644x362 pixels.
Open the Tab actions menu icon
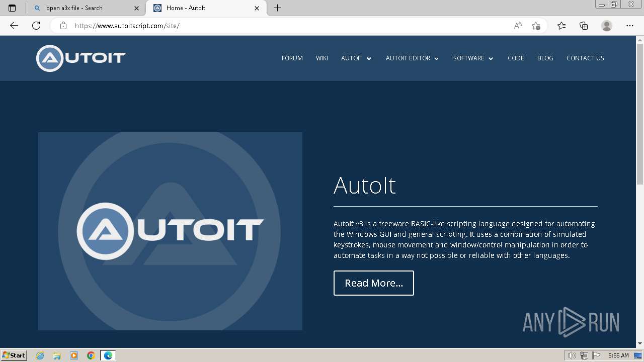pyautogui.click(x=12, y=8)
